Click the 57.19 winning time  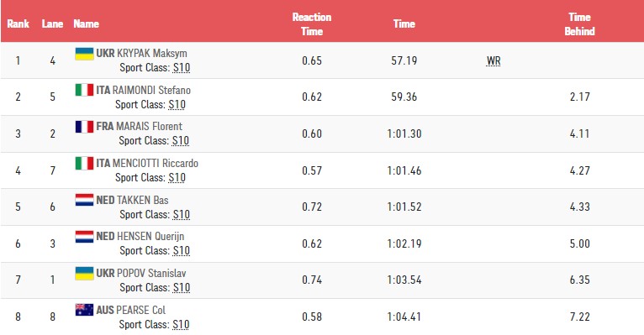pyautogui.click(x=404, y=60)
